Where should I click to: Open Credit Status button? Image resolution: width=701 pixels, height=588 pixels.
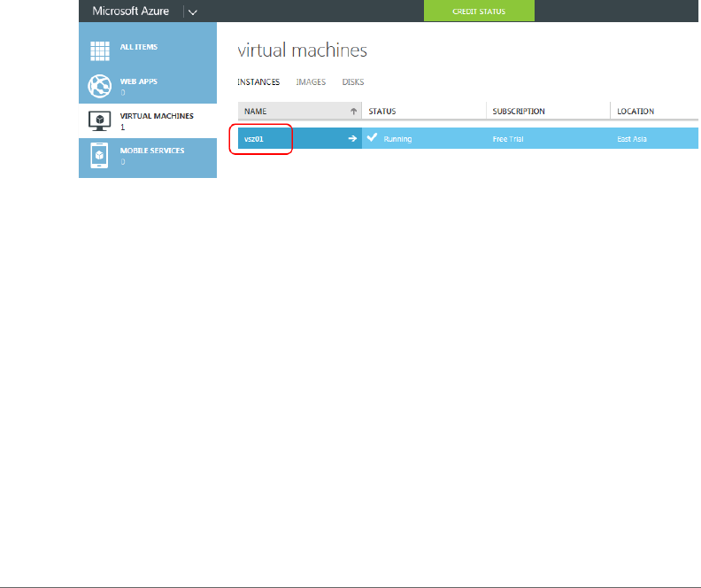click(x=479, y=11)
